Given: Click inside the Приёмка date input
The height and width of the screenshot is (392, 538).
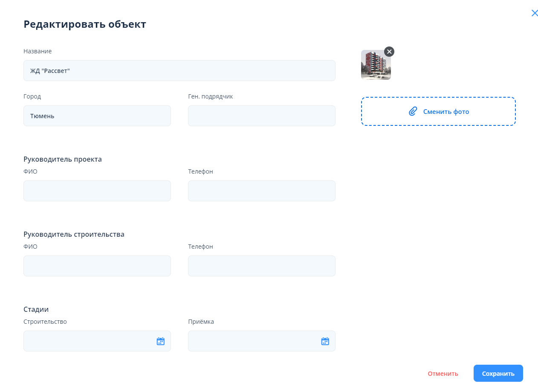Looking at the screenshot, I should tap(252, 341).
